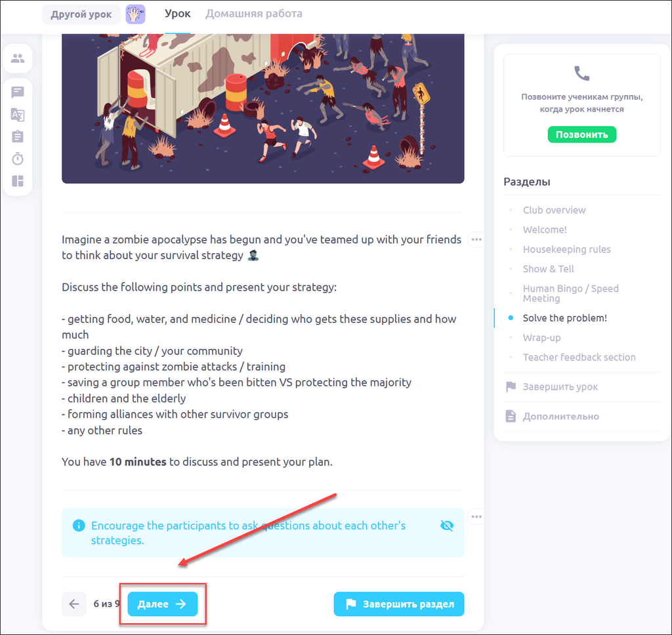The image size is (672, 635).
Task: Open Wrap-up section in list
Action: coord(541,338)
